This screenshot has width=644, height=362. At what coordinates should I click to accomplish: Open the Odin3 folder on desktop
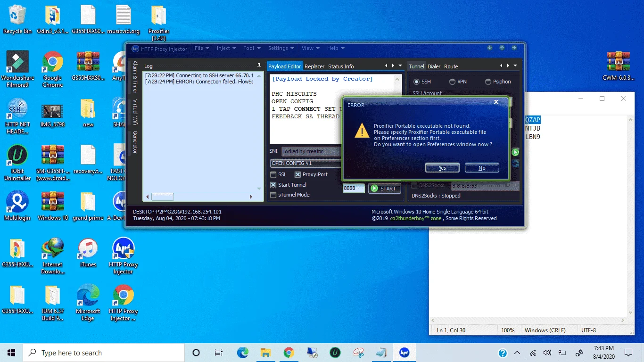pos(53,20)
